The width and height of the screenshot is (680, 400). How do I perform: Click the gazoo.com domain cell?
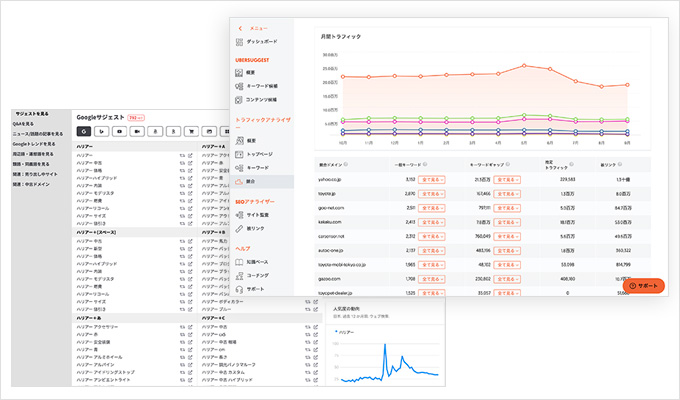[329, 279]
